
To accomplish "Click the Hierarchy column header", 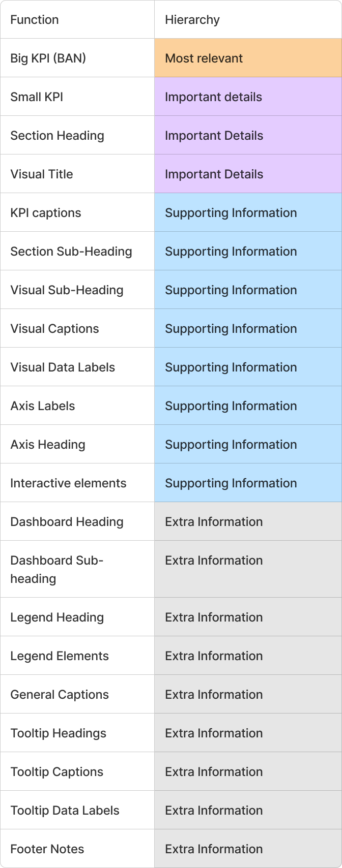I will point(248,19).
